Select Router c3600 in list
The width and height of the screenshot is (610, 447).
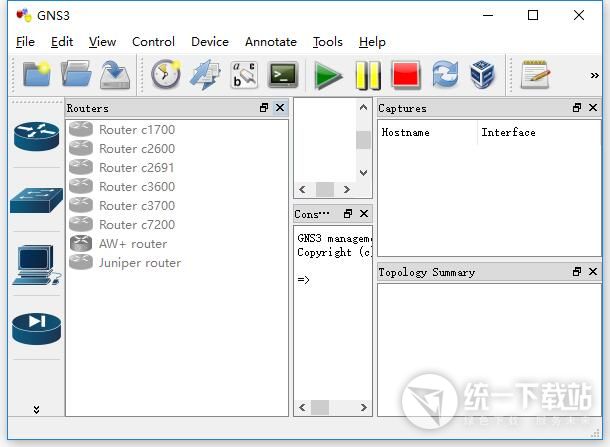177,187
